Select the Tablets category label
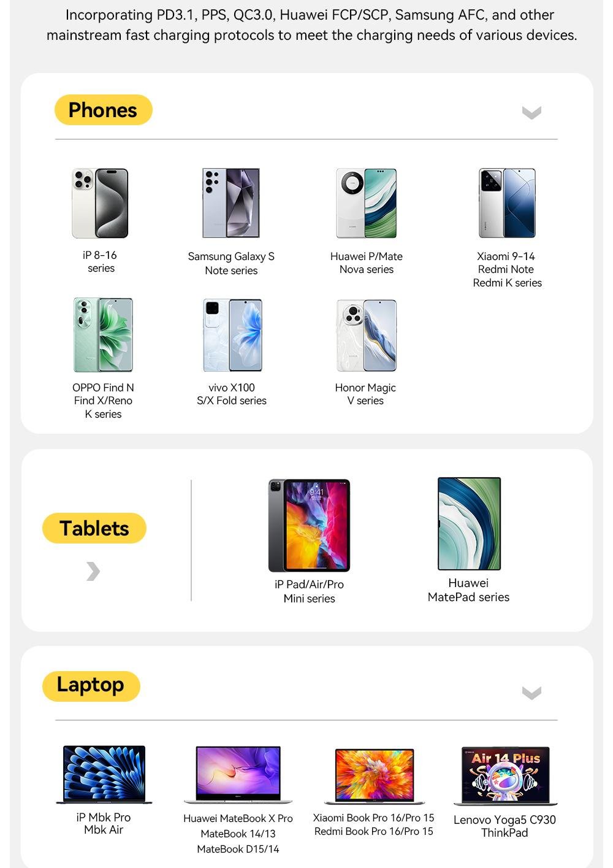Viewport: 613px width, 868px height. pos(94,528)
